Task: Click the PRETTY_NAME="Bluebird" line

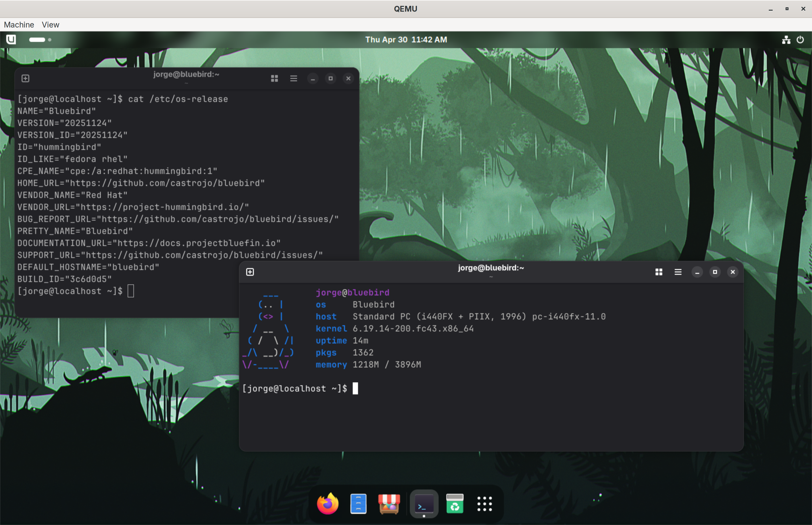Action: click(x=75, y=231)
